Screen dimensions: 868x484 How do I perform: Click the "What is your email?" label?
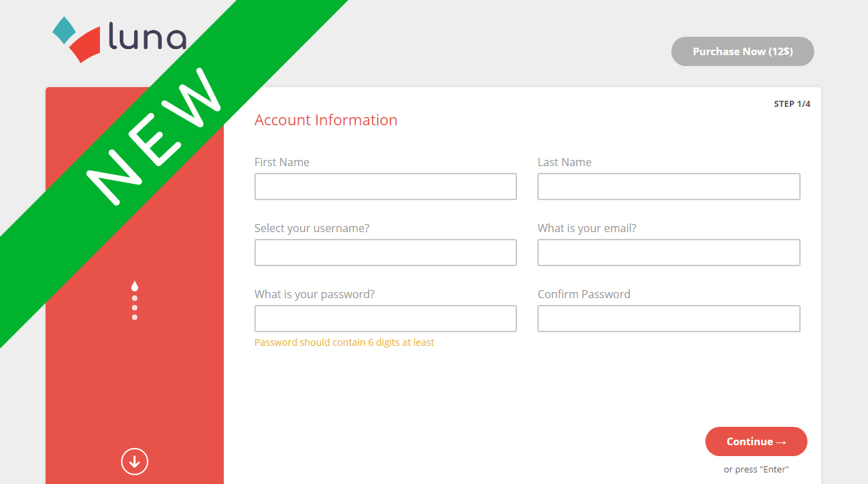[587, 228]
